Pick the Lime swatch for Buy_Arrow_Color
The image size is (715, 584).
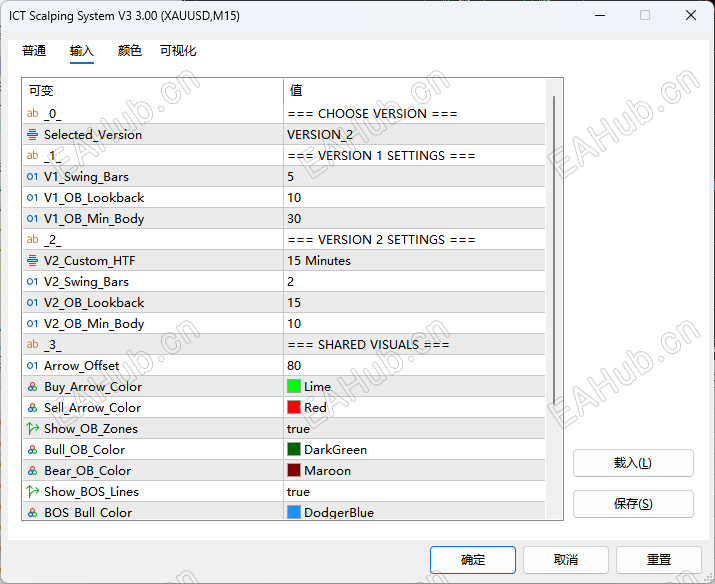(x=294, y=387)
